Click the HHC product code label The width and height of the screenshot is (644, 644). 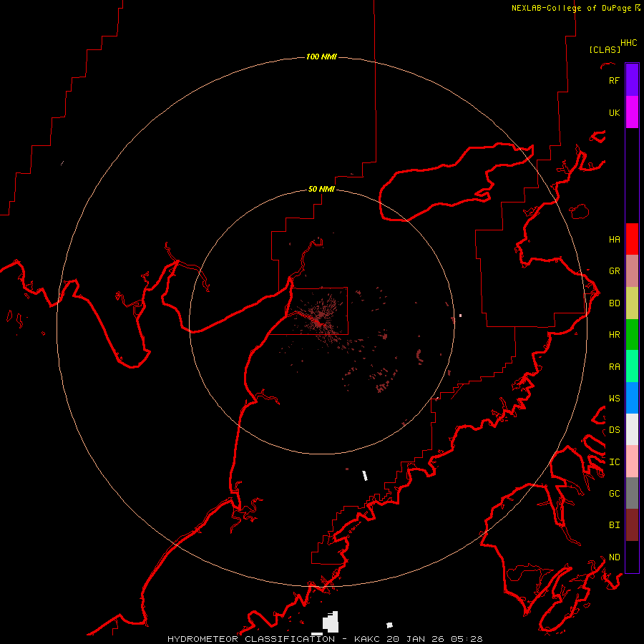628,43
